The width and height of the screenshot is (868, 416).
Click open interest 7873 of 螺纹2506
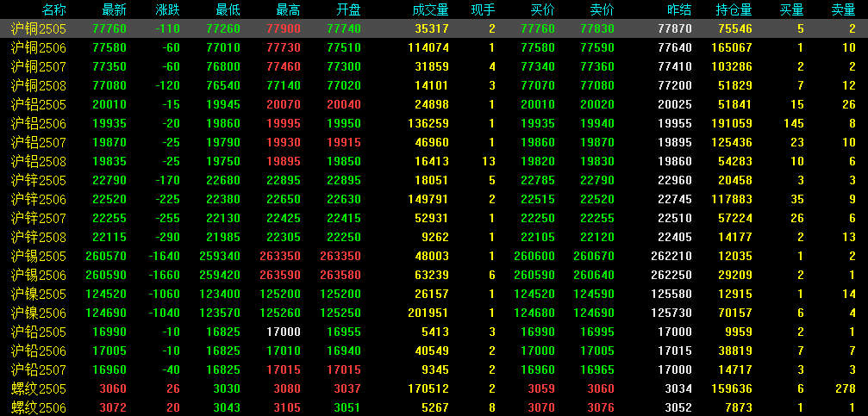739,408
